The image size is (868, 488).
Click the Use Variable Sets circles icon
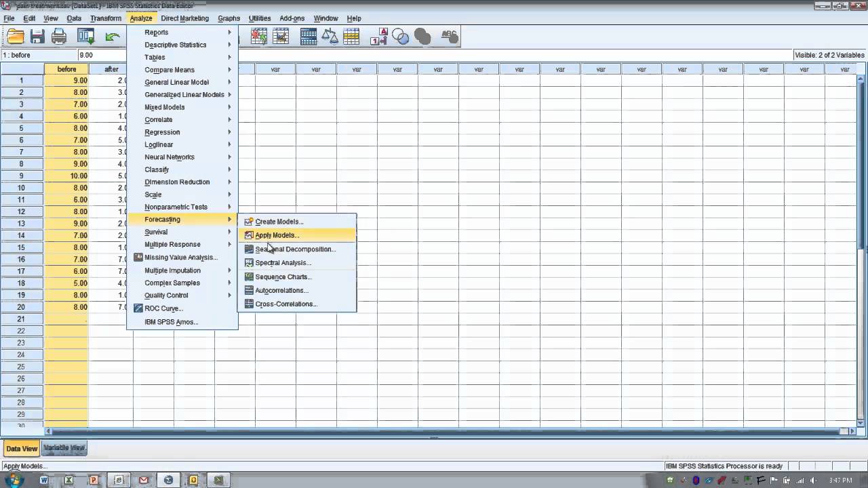pos(401,37)
